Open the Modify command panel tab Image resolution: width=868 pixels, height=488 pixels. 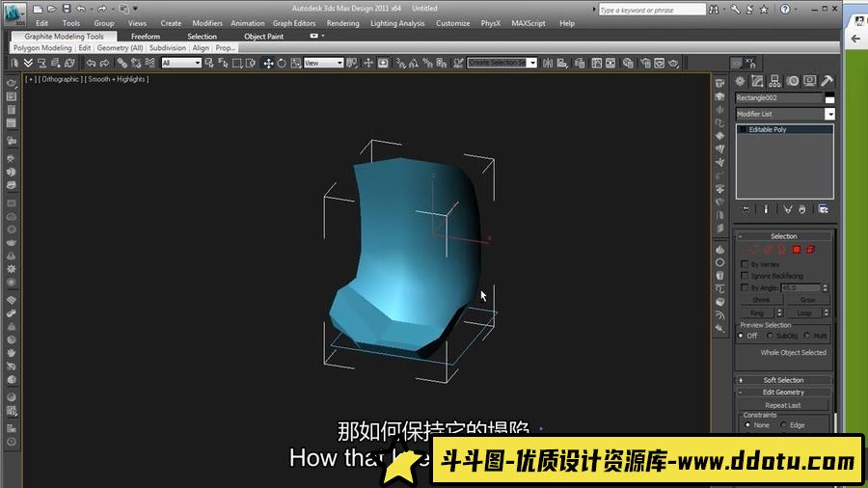tap(757, 81)
